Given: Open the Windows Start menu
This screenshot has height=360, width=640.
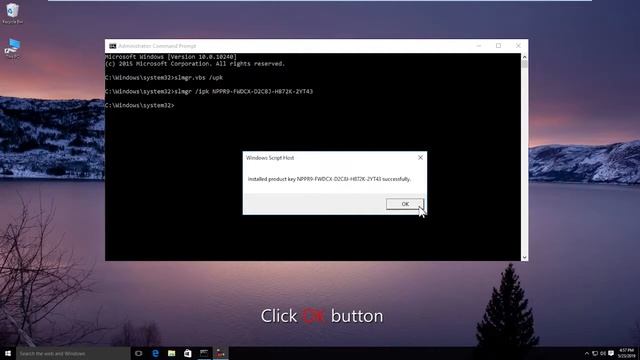Looking at the screenshot, I should tap(8, 353).
